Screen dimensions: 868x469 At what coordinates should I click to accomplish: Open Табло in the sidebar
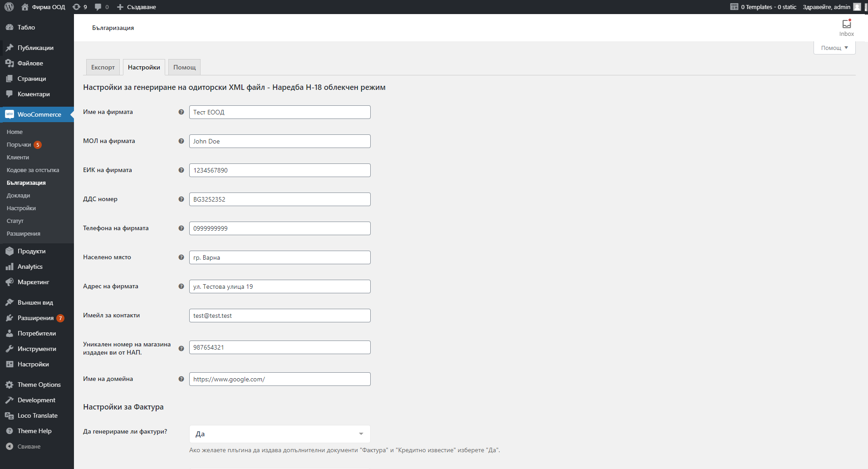(x=37, y=27)
